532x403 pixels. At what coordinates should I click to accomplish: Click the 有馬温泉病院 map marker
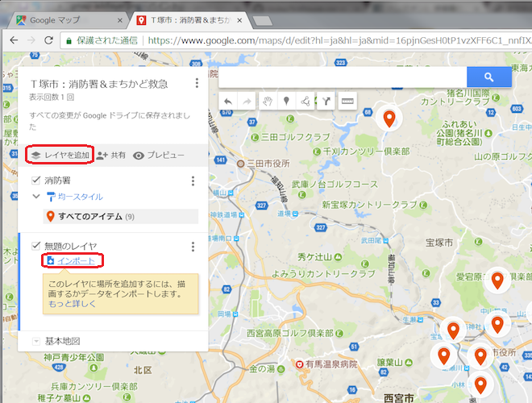tap(299, 364)
